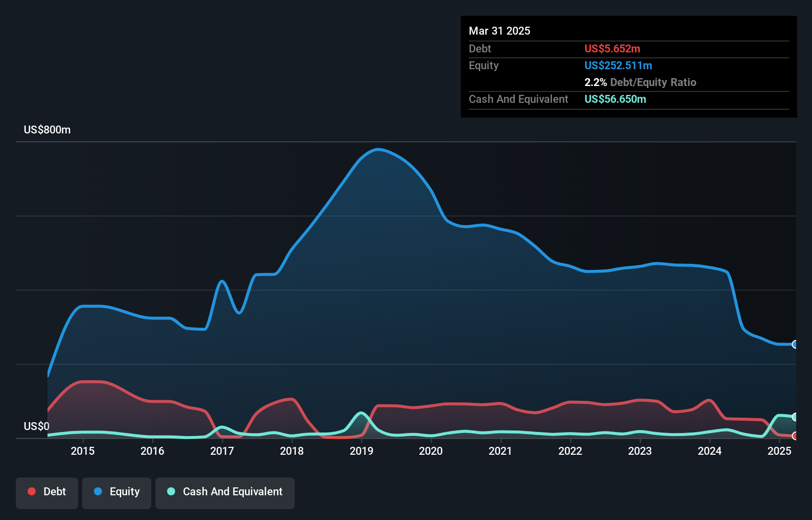
Task: Click the red Debt endpoint marker
Action: click(795, 436)
